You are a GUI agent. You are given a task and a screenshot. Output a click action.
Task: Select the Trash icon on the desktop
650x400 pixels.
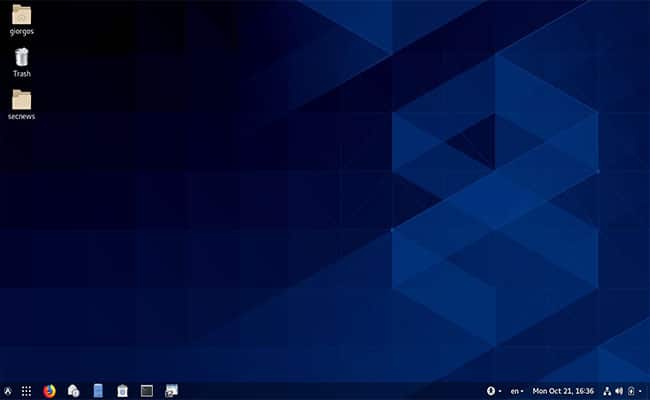click(x=22, y=57)
